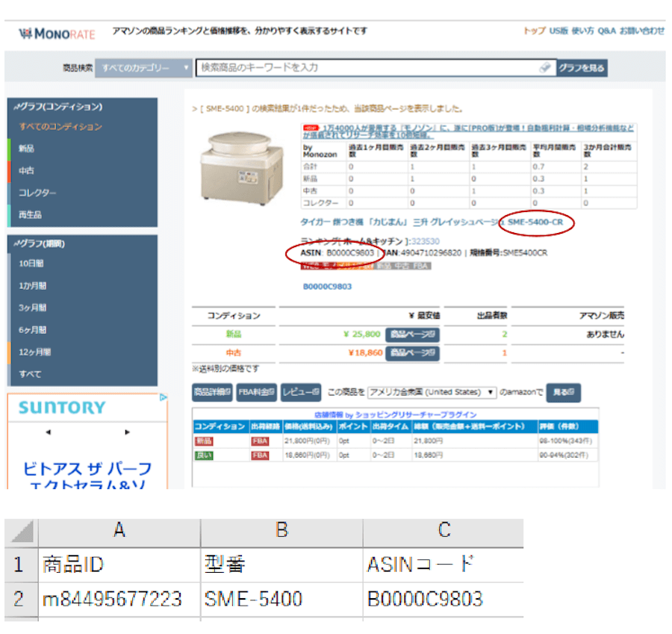This screenshot has width=672, height=634.
Task: Click the cell containing ASINコード
Action: click(443, 565)
